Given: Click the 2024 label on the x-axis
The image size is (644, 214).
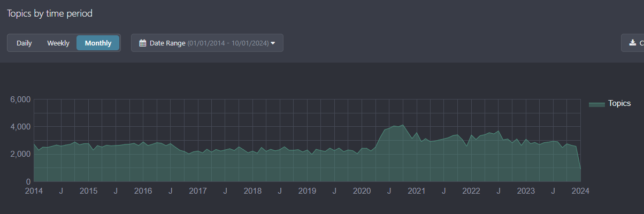Looking at the screenshot, I should pos(580,191).
